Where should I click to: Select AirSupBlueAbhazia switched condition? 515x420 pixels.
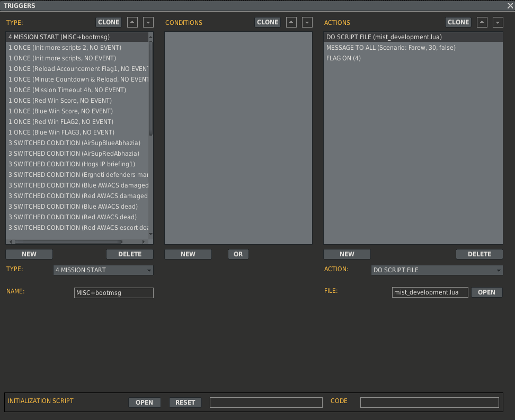click(x=77, y=143)
